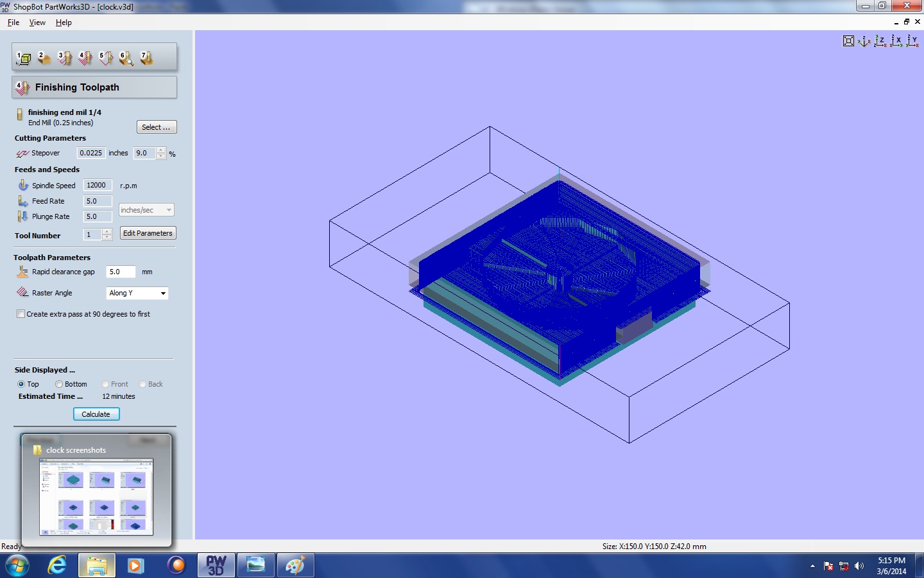The width and height of the screenshot is (924, 578).
Task: Open the Help menu
Action: pos(64,22)
